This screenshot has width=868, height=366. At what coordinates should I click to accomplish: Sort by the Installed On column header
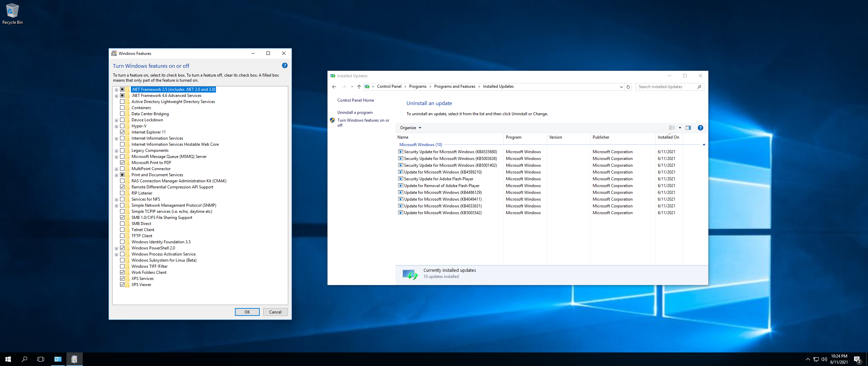(x=668, y=137)
